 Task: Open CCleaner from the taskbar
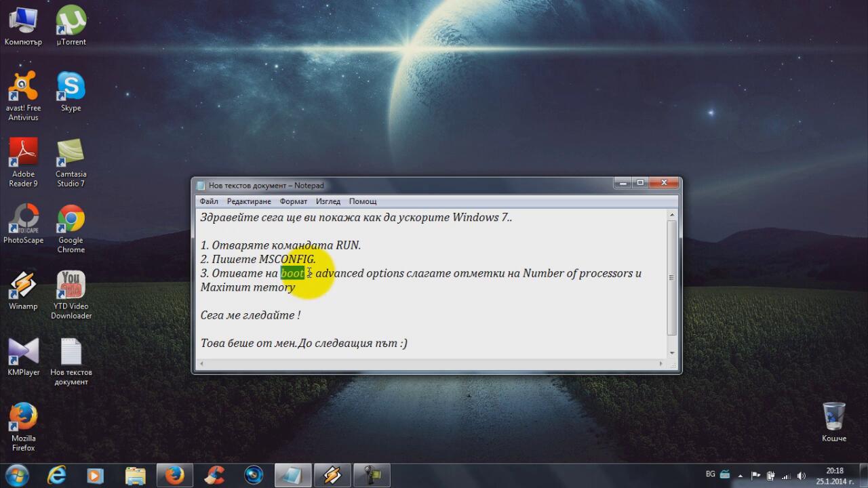tap(215, 475)
